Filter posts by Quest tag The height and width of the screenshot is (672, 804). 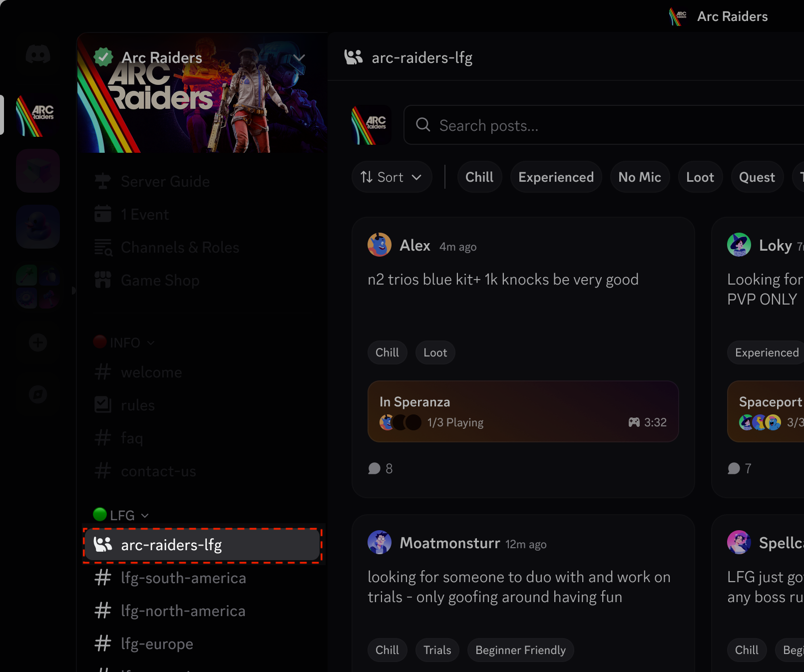pyautogui.click(x=757, y=177)
